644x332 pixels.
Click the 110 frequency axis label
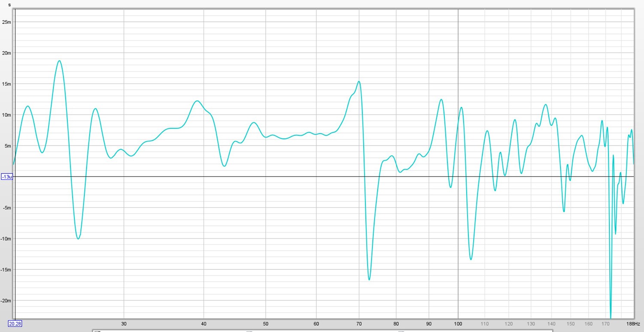click(x=485, y=323)
